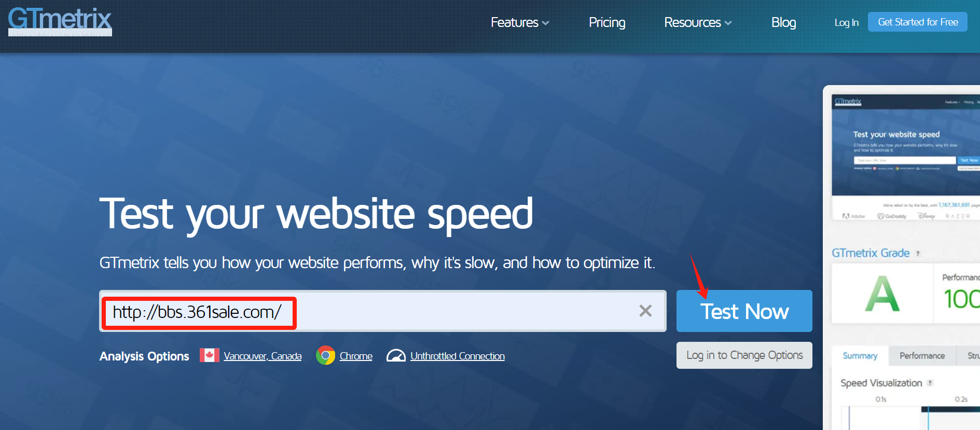
Task: Click the Test Now button
Action: pos(744,311)
